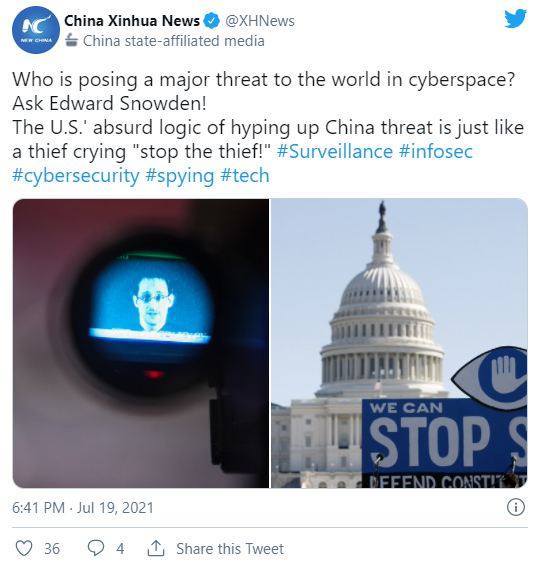This screenshot has width=538, height=564.
Task: Open the #Surveillance hashtag
Action: coord(335,151)
